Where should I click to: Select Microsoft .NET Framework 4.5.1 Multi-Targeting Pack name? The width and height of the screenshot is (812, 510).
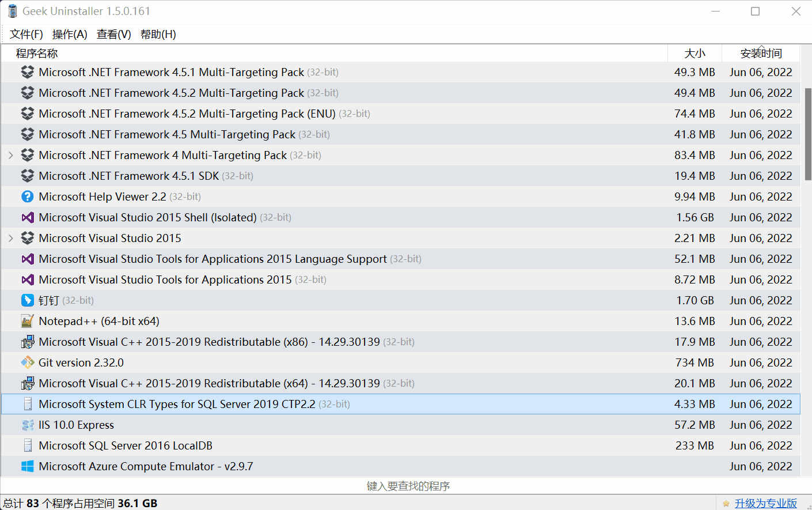point(171,72)
